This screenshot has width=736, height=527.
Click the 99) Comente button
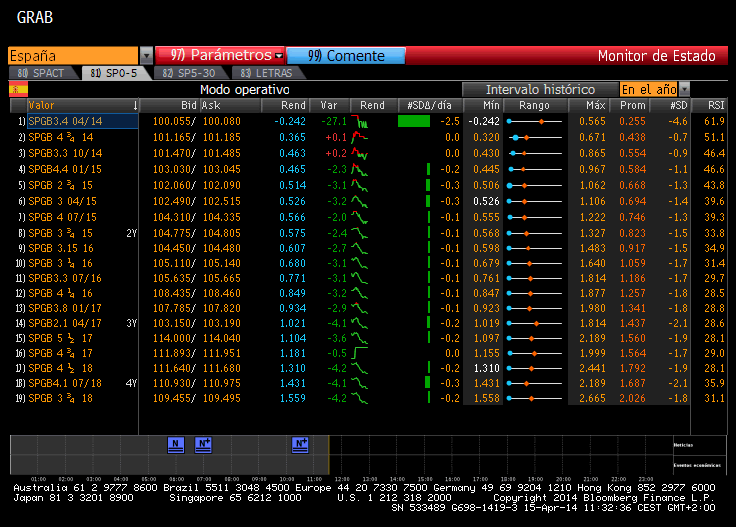point(345,56)
